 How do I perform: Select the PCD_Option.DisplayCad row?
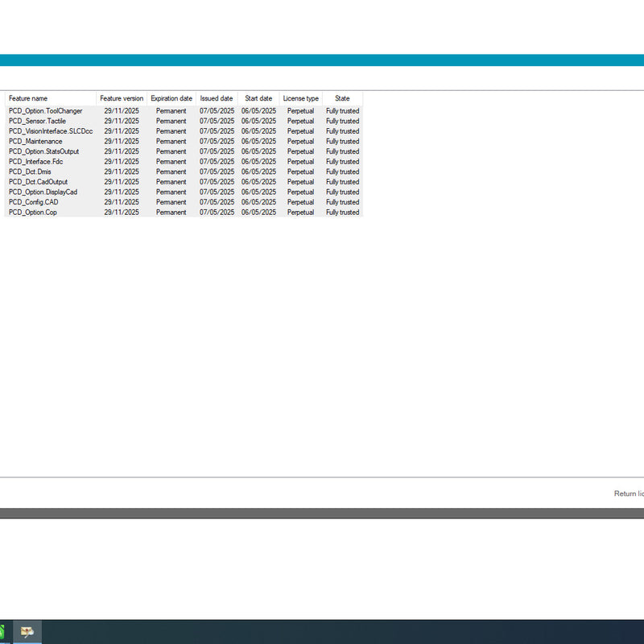click(x=43, y=192)
